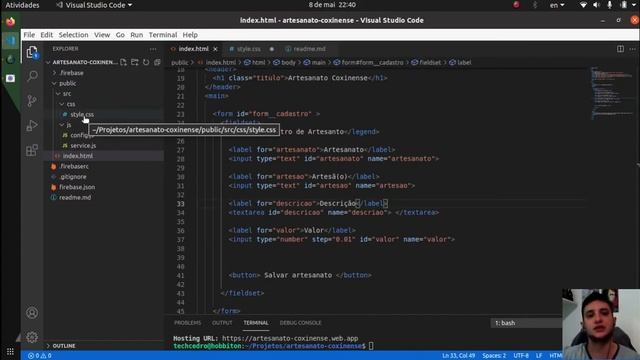This screenshot has height=360, width=640.
Task: Switch to the style.css editor tab
Action: tap(249, 49)
